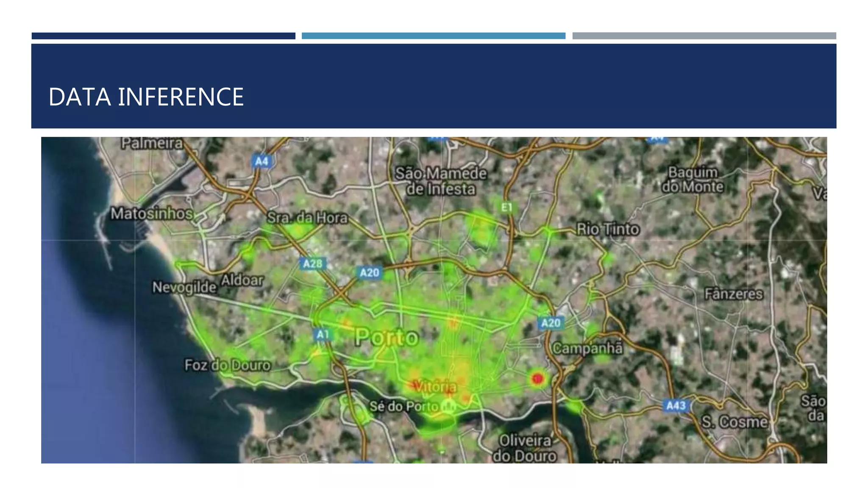Click the A20 shield above Campanhã
The image size is (868, 488).
click(551, 323)
